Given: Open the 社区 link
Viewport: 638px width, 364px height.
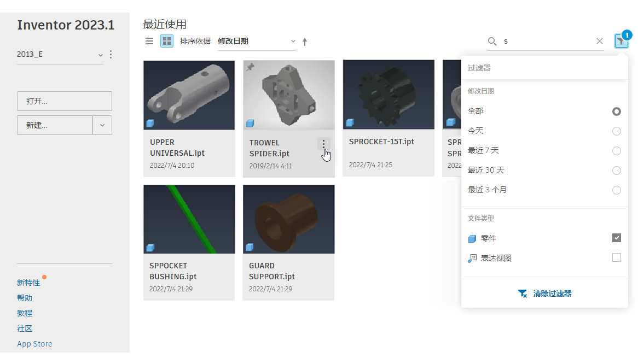Looking at the screenshot, I should coord(25,328).
